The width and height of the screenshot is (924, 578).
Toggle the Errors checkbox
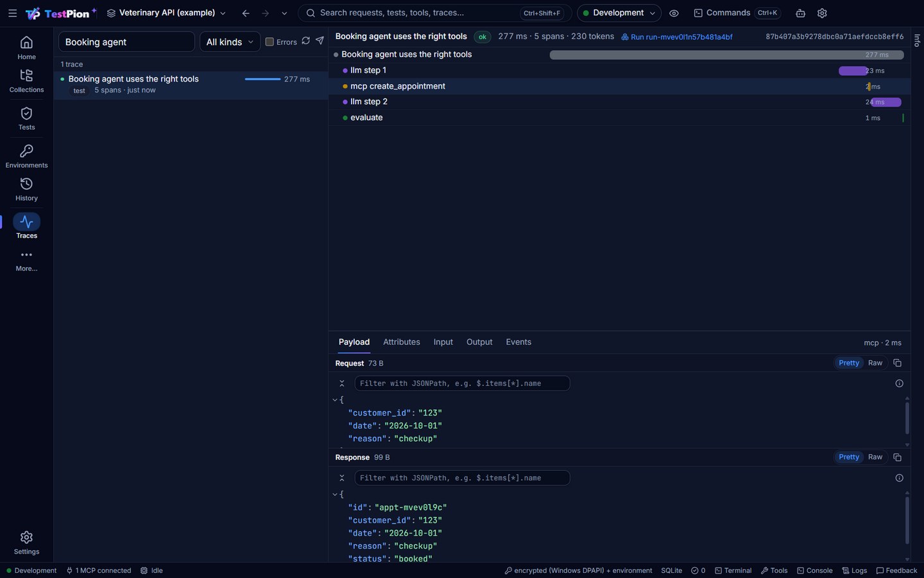point(269,42)
